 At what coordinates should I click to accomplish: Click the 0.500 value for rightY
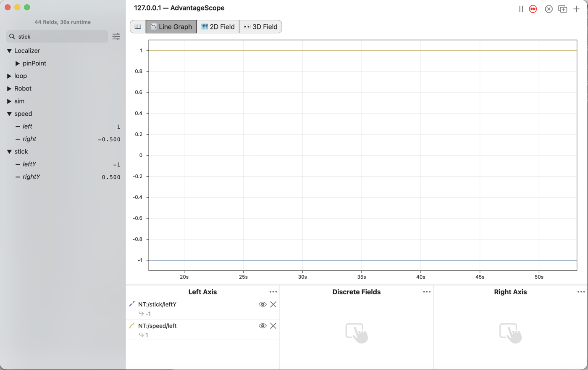tap(111, 177)
